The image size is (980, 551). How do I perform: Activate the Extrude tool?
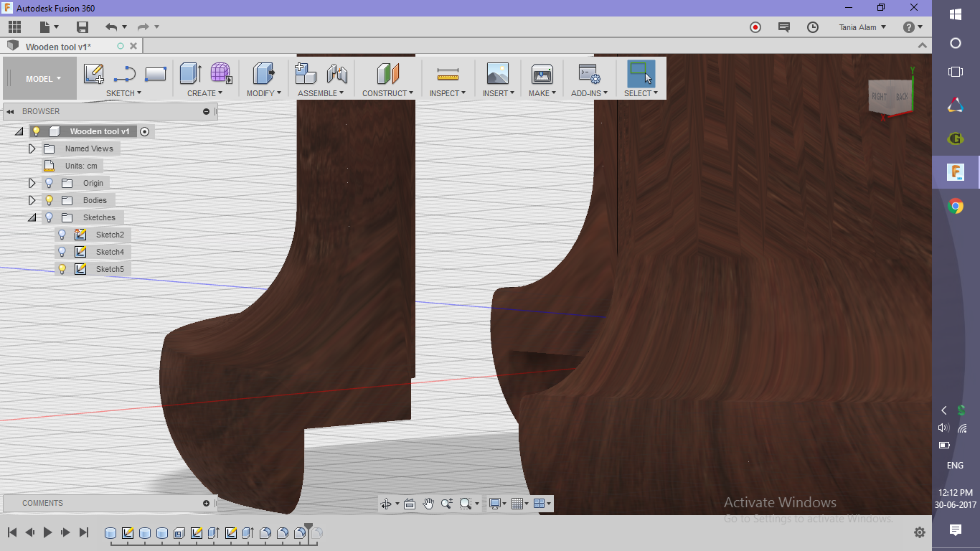(190, 74)
